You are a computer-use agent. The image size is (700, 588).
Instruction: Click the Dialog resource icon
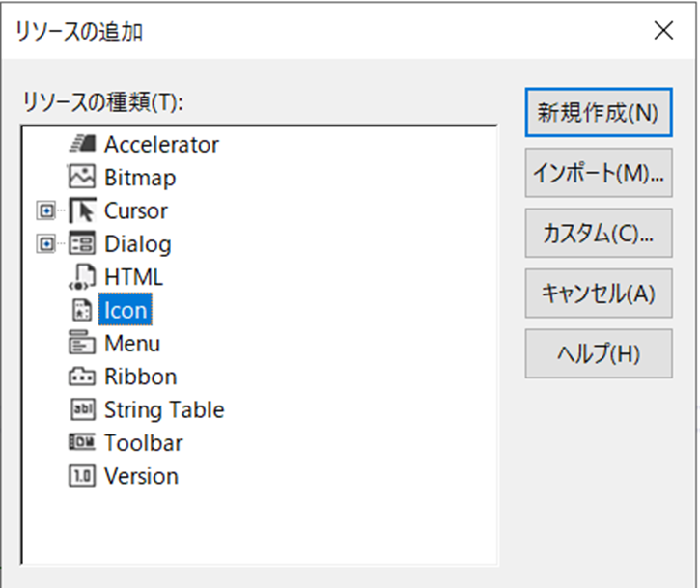point(82,244)
